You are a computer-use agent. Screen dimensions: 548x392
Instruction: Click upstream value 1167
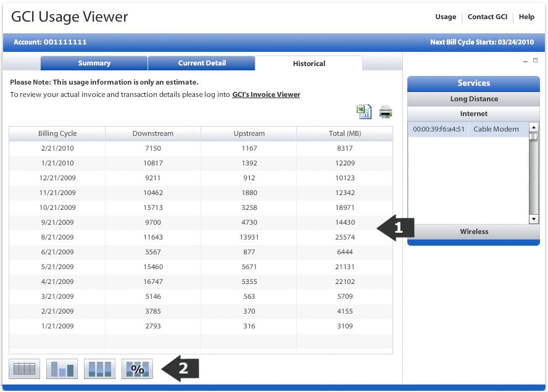pos(249,148)
